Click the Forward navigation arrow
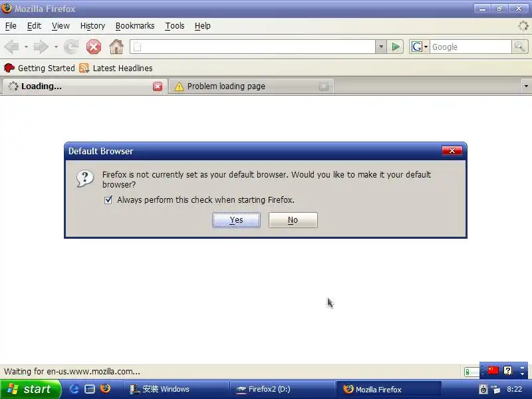Viewport: 532px width, 399px height. point(41,47)
